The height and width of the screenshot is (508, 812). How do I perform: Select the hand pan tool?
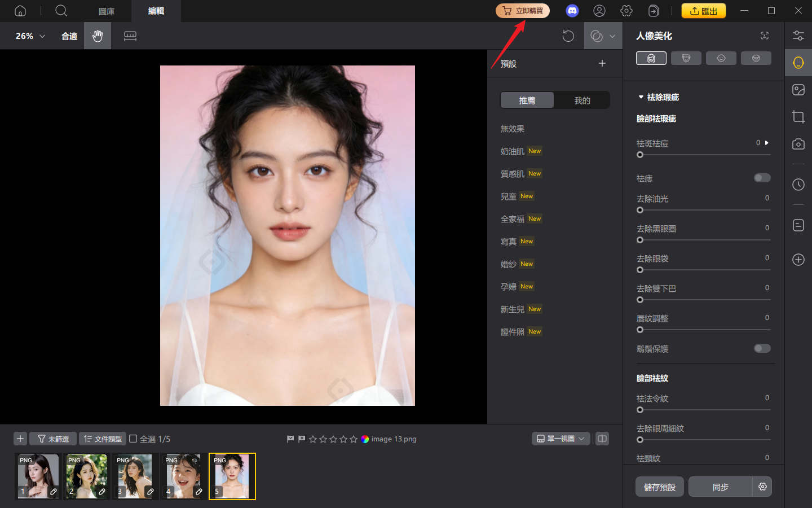click(98, 36)
